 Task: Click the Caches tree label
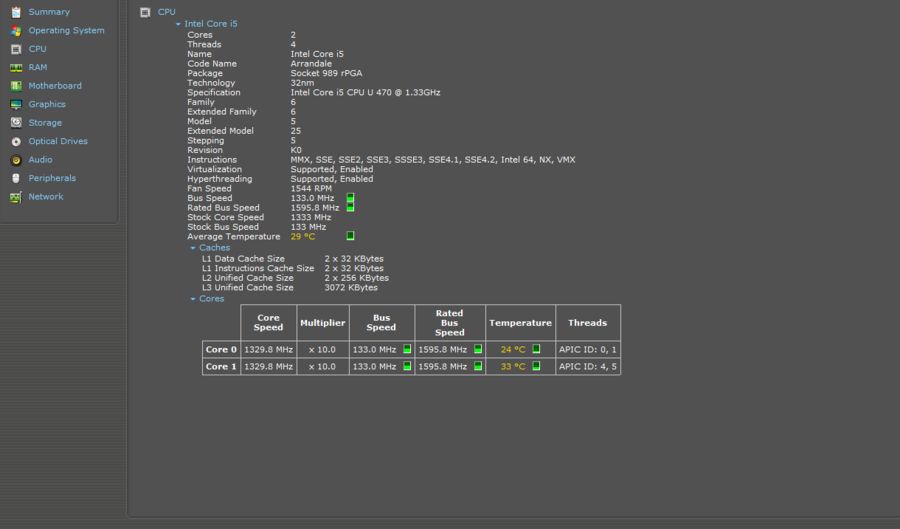tap(215, 248)
